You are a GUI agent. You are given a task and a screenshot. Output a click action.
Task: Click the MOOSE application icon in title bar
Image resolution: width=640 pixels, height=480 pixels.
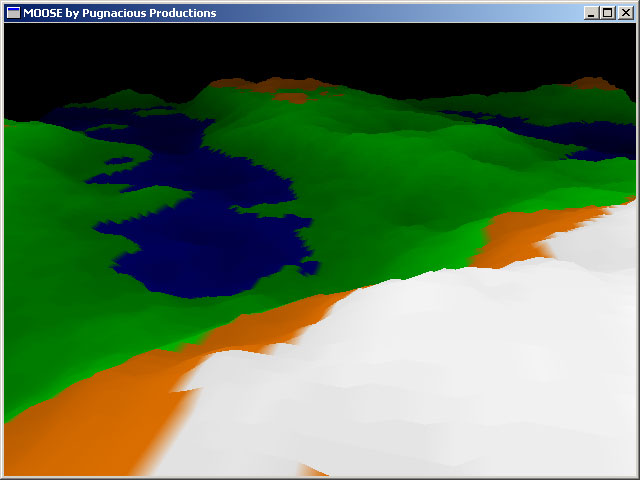(13, 13)
